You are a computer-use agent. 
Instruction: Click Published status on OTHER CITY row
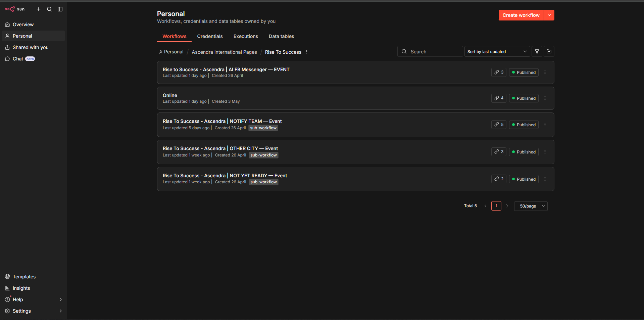pyautogui.click(x=524, y=152)
